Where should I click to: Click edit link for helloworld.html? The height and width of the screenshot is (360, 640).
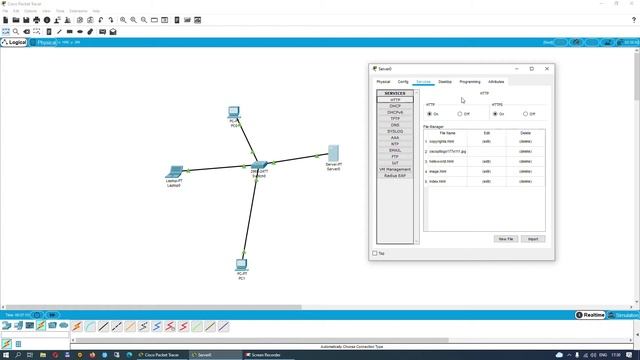coord(487,161)
